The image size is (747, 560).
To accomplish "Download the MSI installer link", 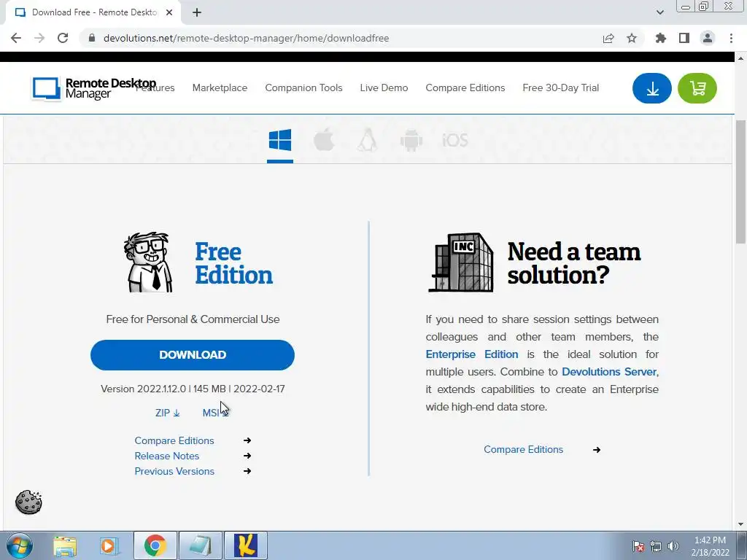I will (x=215, y=413).
